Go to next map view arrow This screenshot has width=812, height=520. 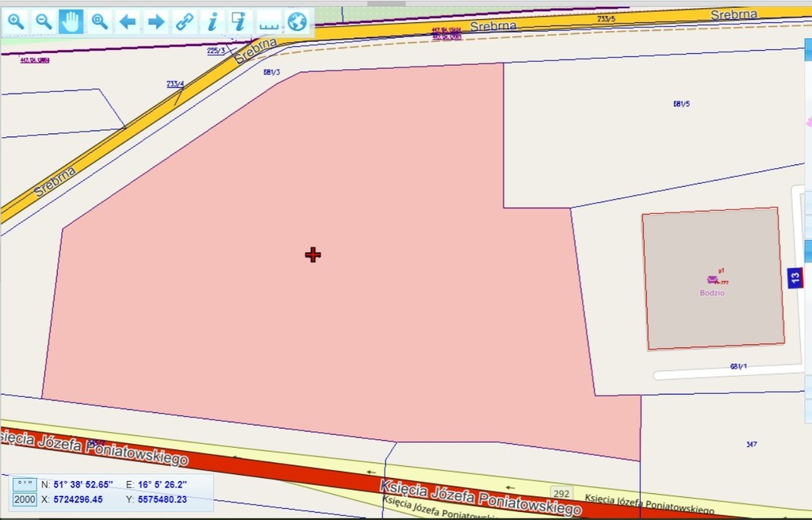pos(156,21)
